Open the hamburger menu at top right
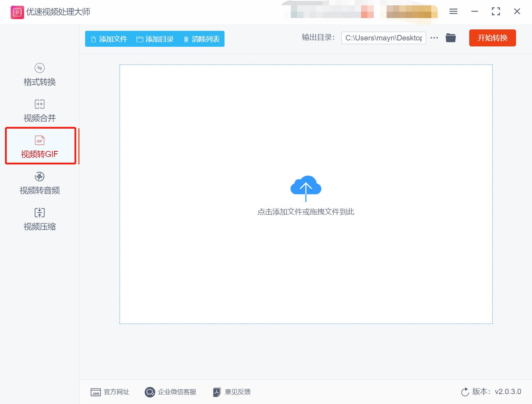The width and height of the screenshot is (532, 404). 453,11
